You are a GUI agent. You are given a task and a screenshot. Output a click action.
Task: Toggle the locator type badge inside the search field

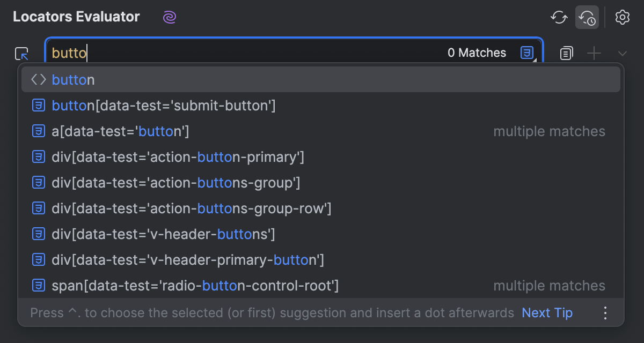tap(526, 52)
